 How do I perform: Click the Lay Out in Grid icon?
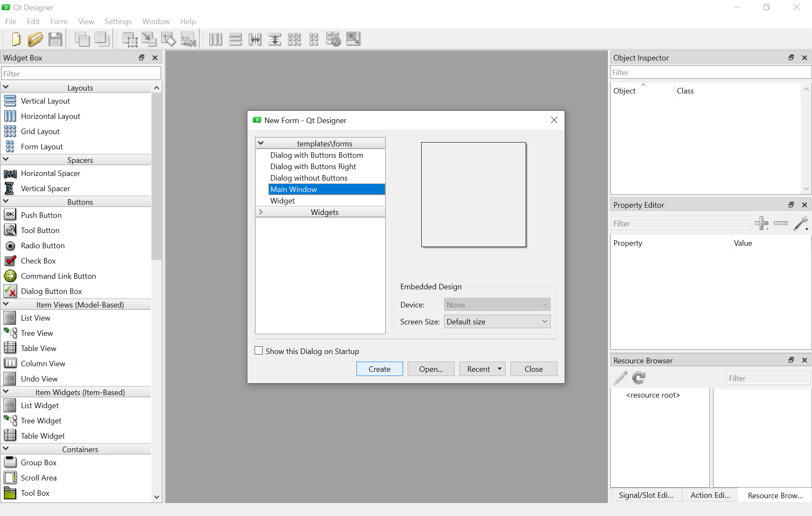[294, 39]
